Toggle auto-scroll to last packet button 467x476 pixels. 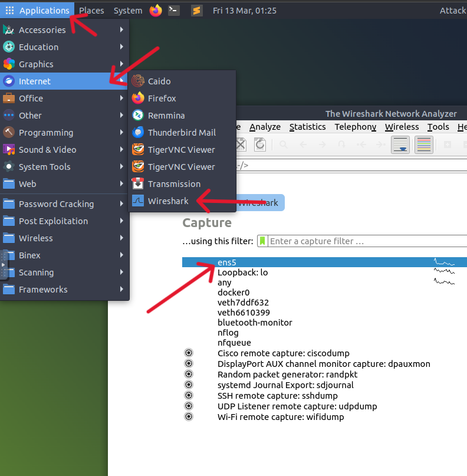pyautogui.click(x=401, y=145)
